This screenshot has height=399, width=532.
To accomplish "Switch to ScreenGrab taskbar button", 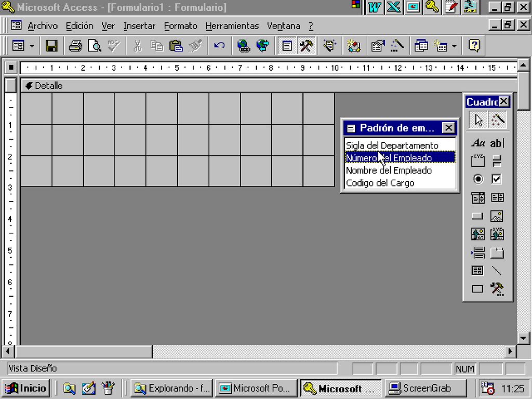I will point(425,388).
